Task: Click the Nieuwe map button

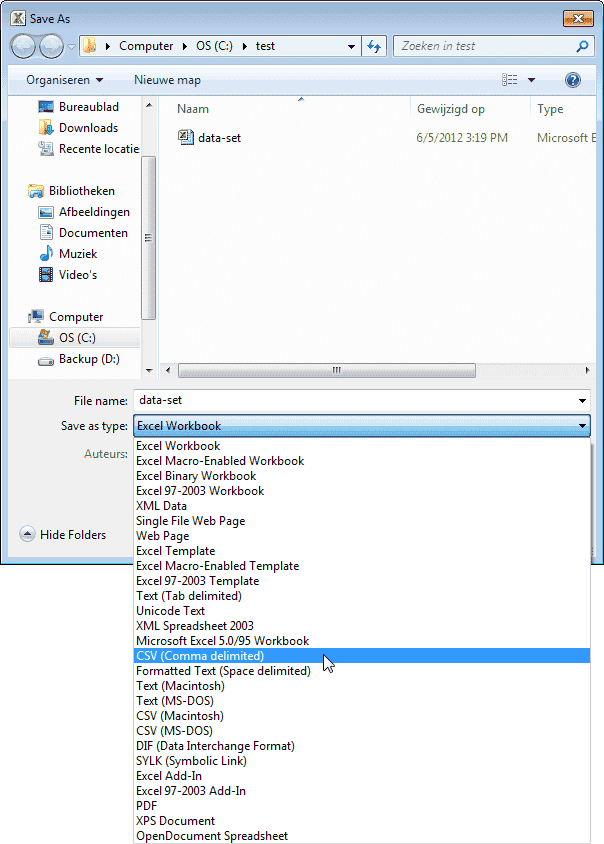Action: coord(167,80)
